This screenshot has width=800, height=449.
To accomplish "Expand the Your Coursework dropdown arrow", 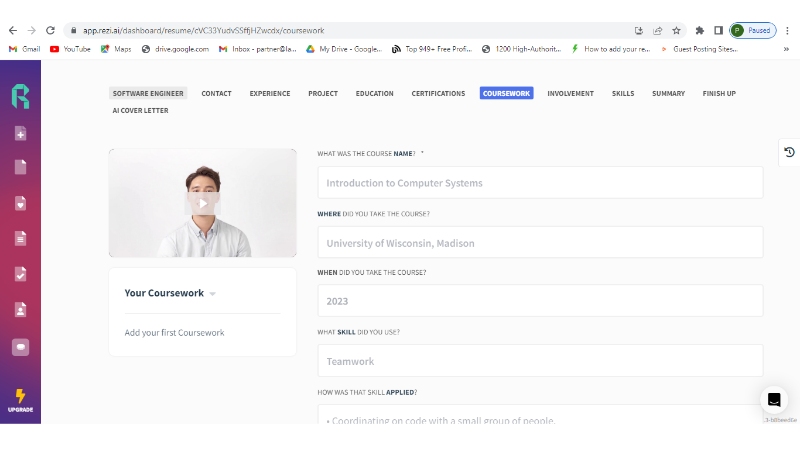I will pyautogui.click(x=213, y=294).
